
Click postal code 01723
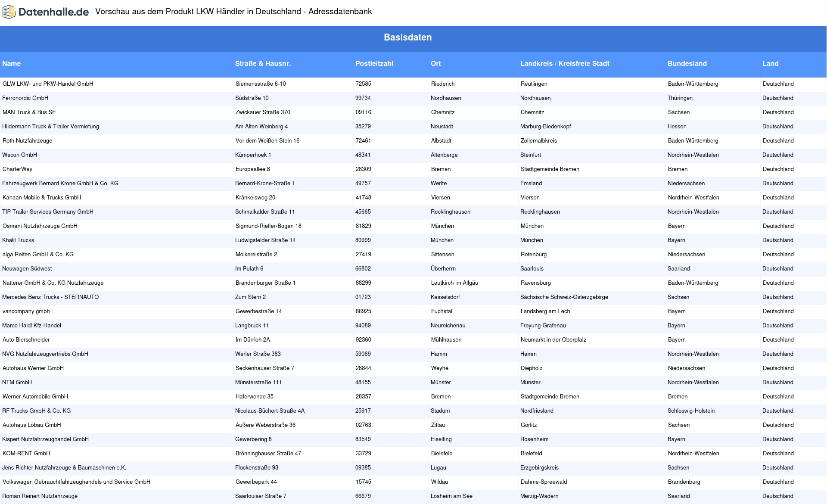[363, 297]
